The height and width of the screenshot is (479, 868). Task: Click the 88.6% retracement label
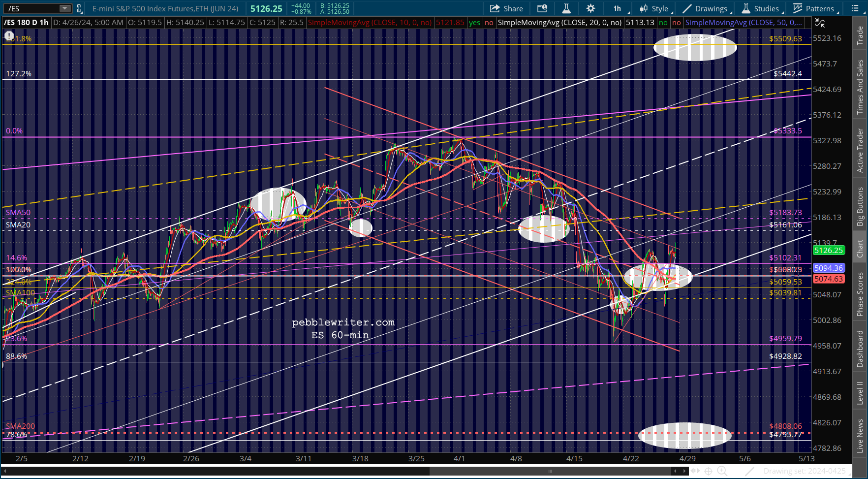coord(17,356)
